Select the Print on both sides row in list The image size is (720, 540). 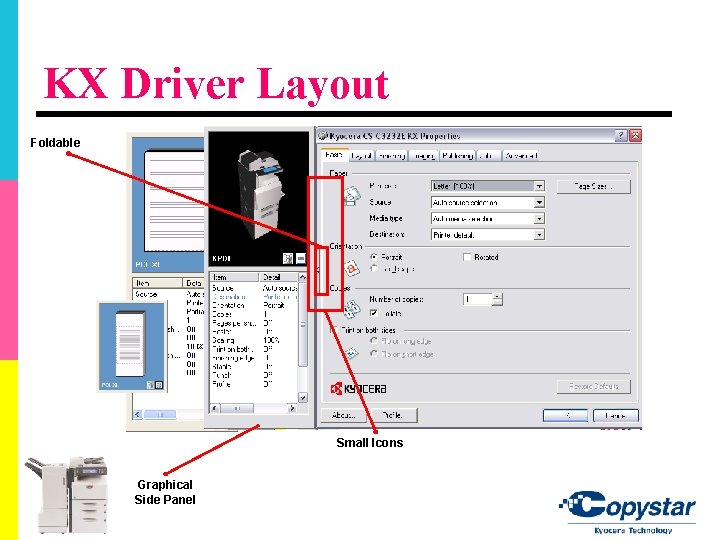pos(254,349)
